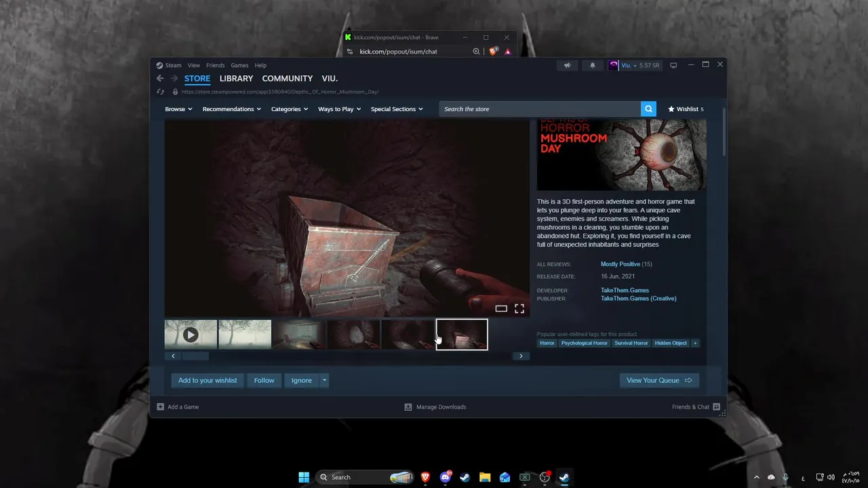Select the dark cave thumbnail left of the highlighted one
This screenshot has height=488, width=868.
pyautogui.click(x=408, y=335)
